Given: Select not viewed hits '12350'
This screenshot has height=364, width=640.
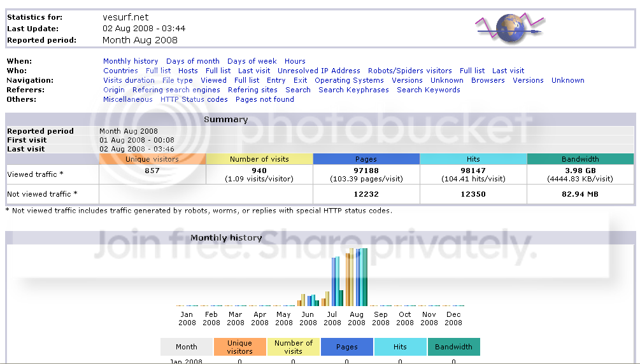Looking at the screenshot, I should [473, 194].
